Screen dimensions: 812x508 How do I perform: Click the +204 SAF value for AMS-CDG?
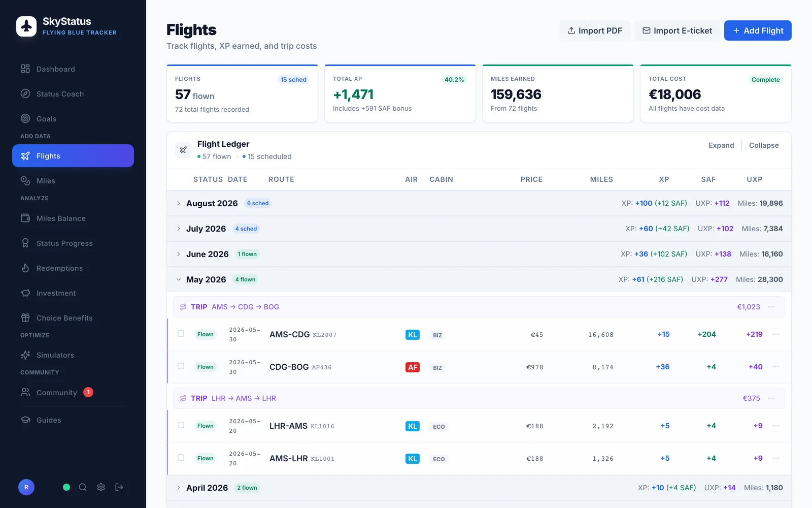click(x=706, y=334)
